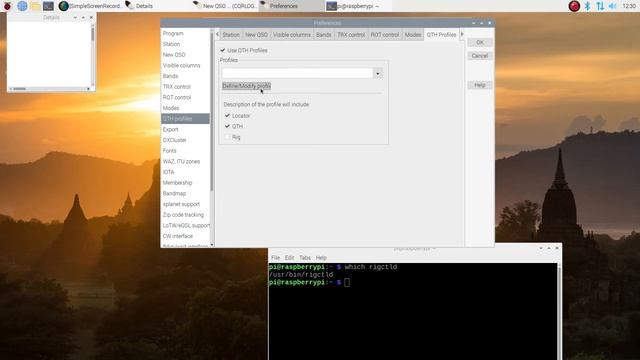Click OK in Preferences
The height and width of the screenshot is (360, 640).
pos(480,42)
